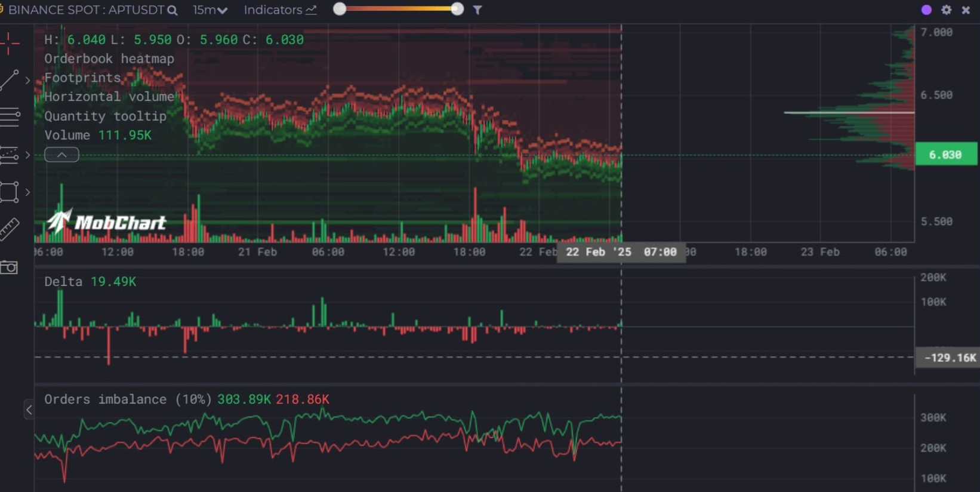Image resolution: width=980 pixels, height=492 pixels.
Task: Select the rectangle shape tool
Action: pyautogui.click(x=10, y=192)
